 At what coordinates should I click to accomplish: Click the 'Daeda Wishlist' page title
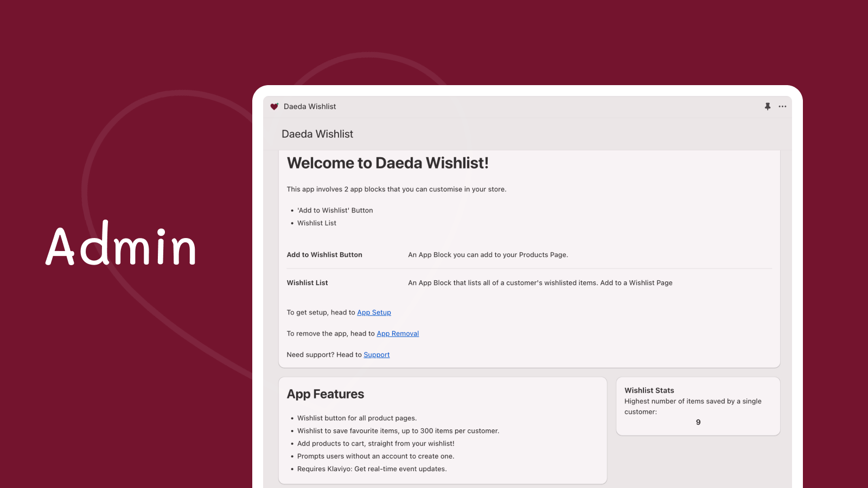coord(317,134)
